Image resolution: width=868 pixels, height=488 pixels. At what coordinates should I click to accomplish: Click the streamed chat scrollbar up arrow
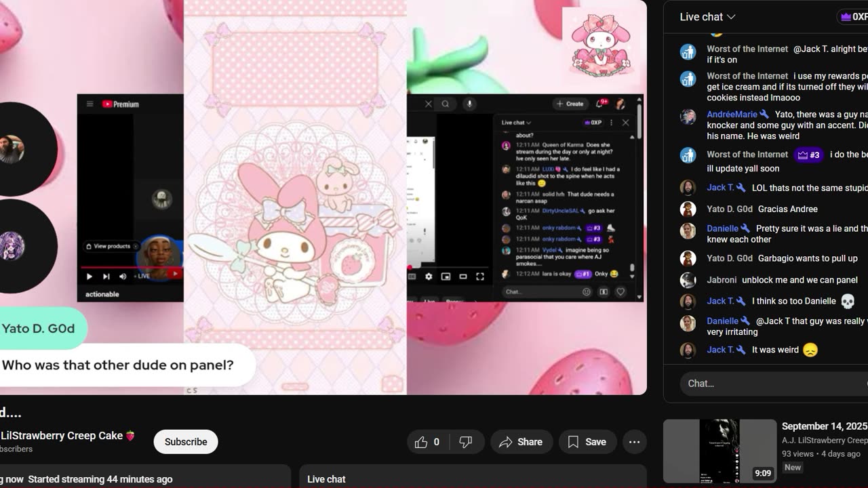pyautogui.click(x=632, y=136)
